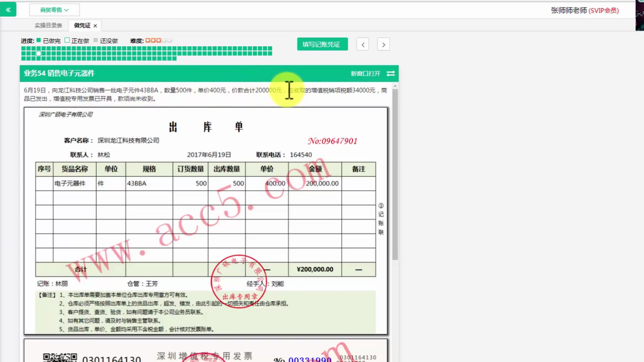Viewport: 644px width, 362px height.
Task: Click the 出库单 document heading
Action: pyautogui.click(x=206, y=127)
